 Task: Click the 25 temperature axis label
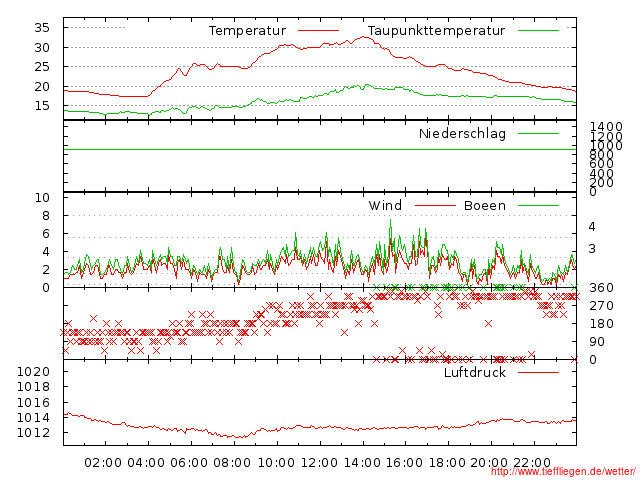[x=42, y=67]
